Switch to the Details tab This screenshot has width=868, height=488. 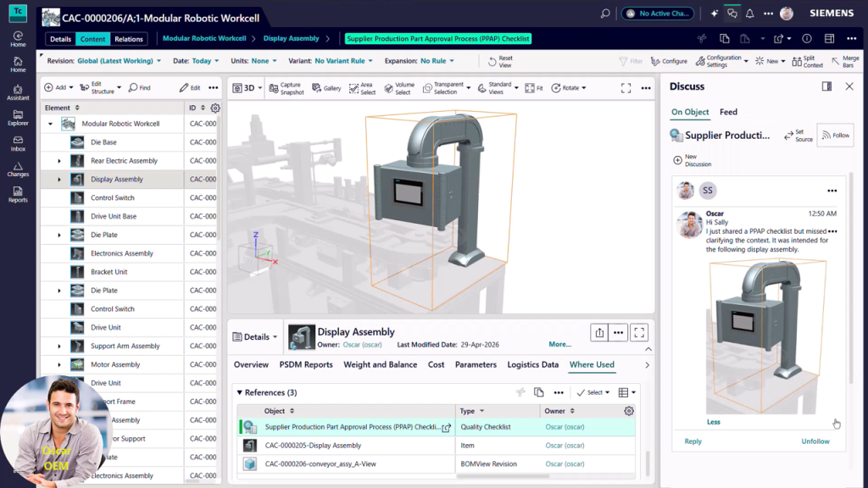(60, 39)
